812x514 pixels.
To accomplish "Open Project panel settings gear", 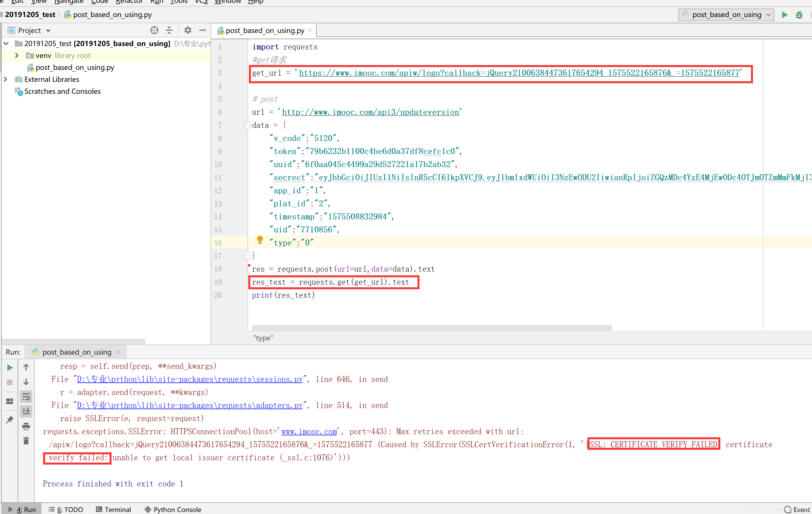I will pos(188,30).
